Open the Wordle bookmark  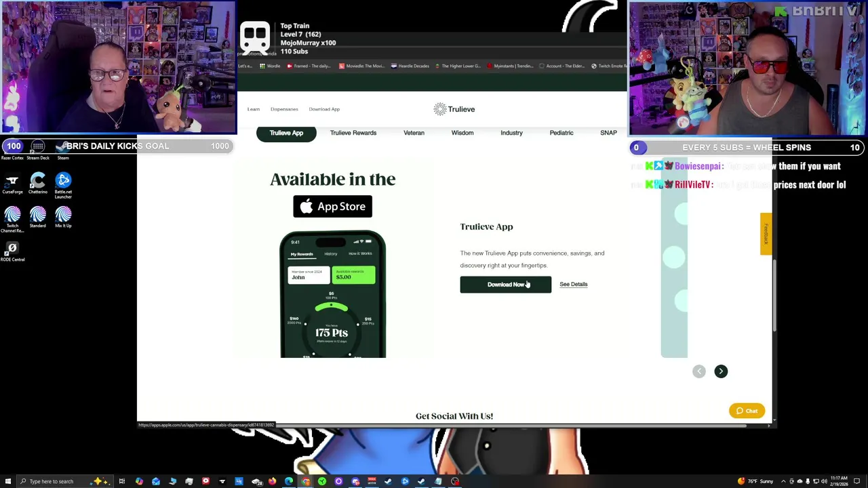[270, 66]
